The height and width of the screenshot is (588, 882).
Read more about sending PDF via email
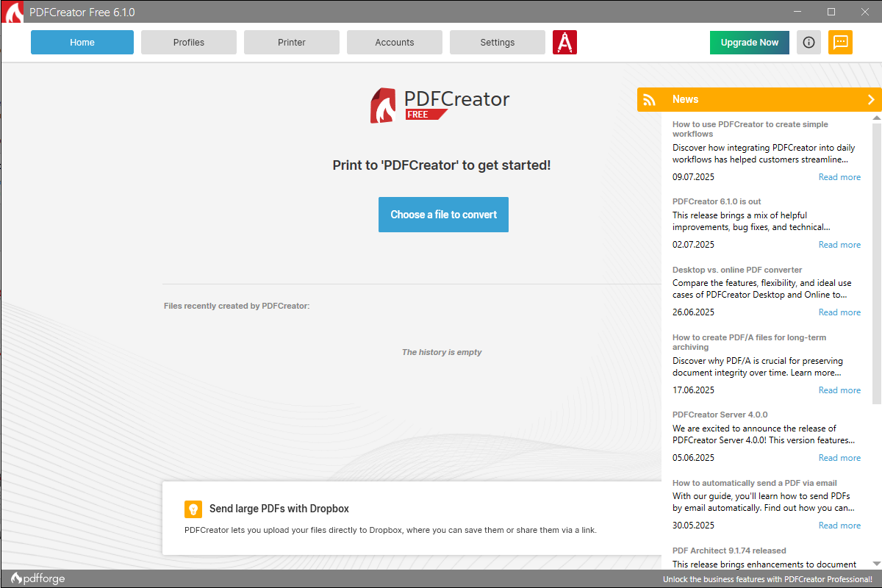tap(839, 526)
